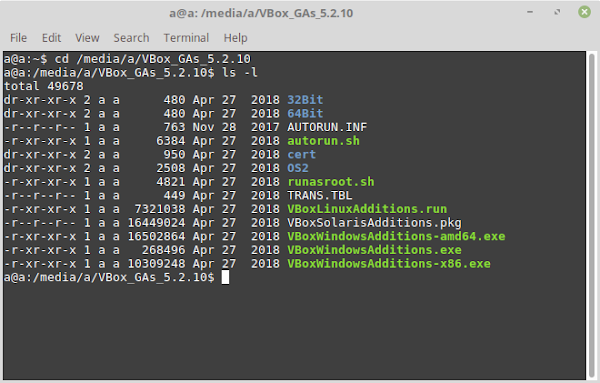This screenshot has height=383, width=600.
Task: Click the 'Nov 28' date entry
Action: tap(214, 127)
